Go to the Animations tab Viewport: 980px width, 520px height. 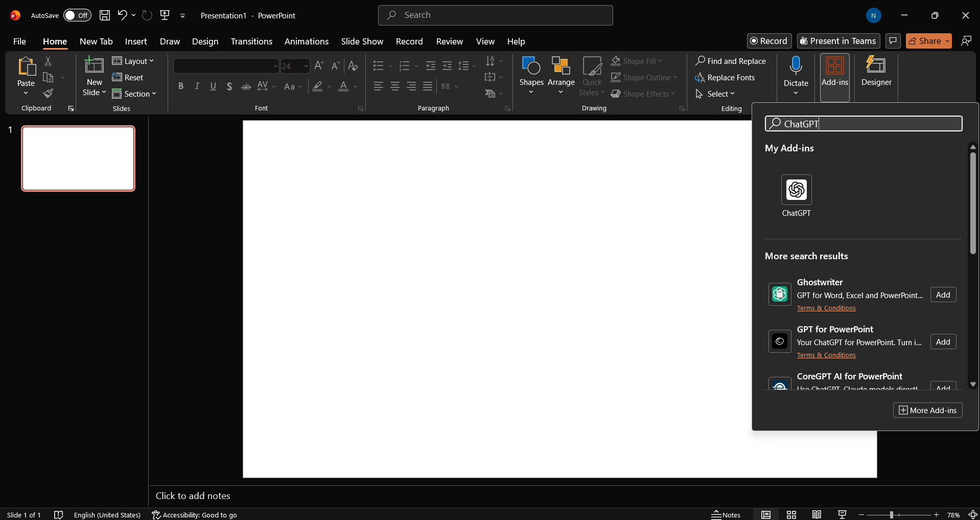click(307, 41)
